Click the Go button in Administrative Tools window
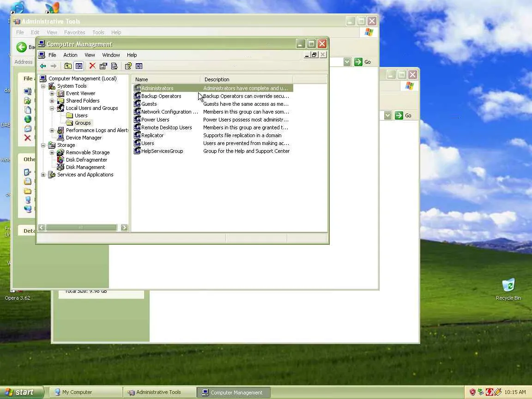 [x=363, y=62]
